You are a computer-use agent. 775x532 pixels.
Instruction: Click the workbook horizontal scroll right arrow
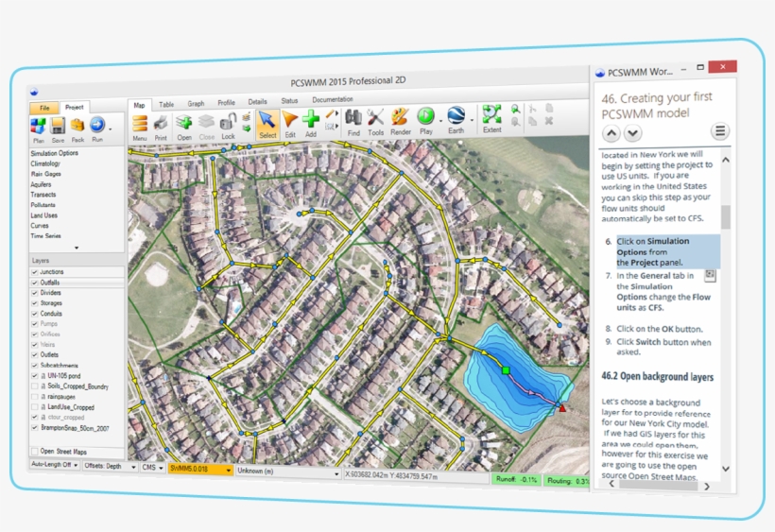pos(707,487)
